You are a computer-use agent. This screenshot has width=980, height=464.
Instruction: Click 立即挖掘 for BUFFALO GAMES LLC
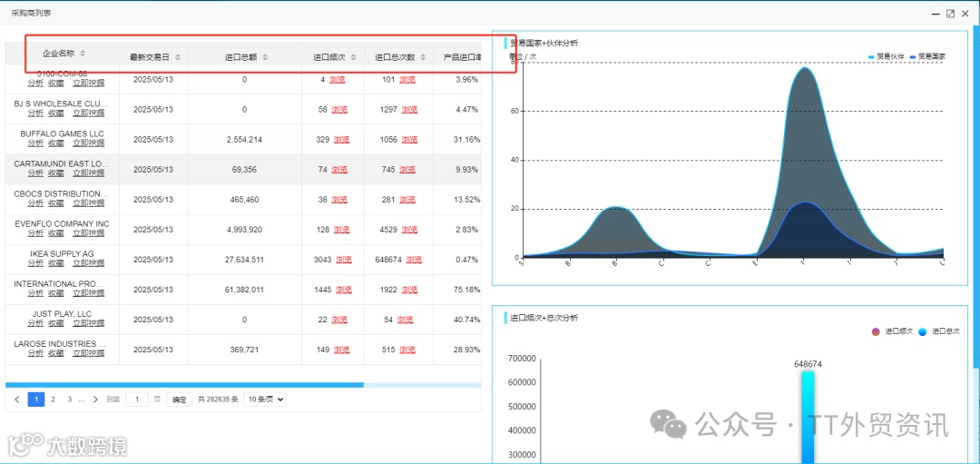pos(89,143)
